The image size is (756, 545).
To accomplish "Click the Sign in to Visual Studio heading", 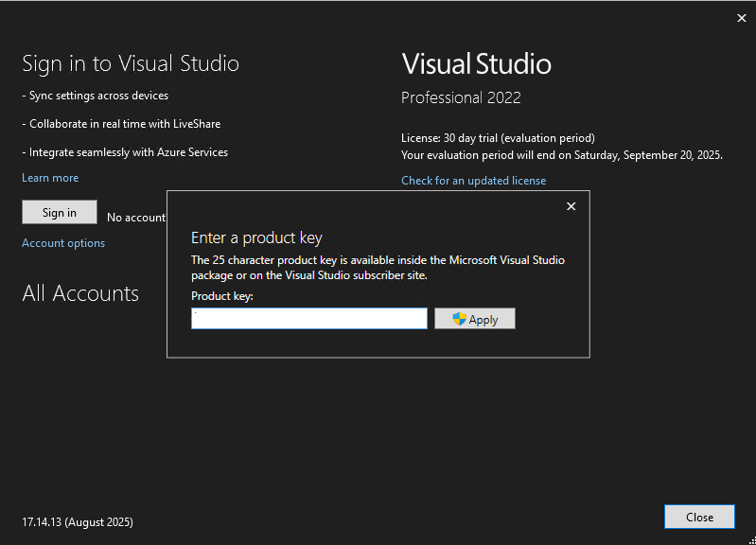I will (131, 63).
